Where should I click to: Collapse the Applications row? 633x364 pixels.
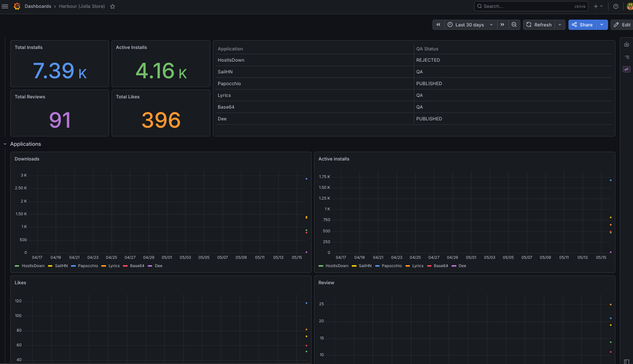pyautogui.click(x=5, y=144)
